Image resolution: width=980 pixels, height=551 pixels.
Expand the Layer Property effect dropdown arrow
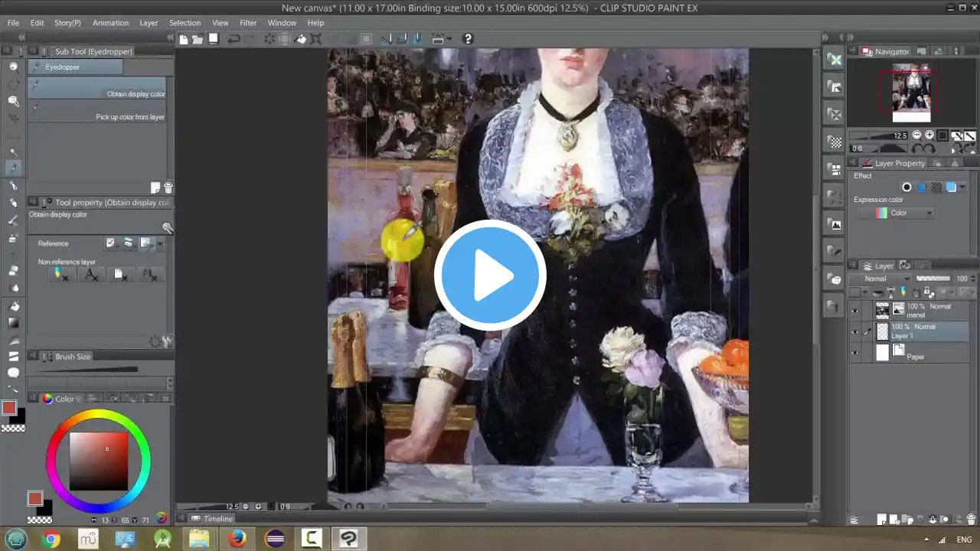click(962, 187)
